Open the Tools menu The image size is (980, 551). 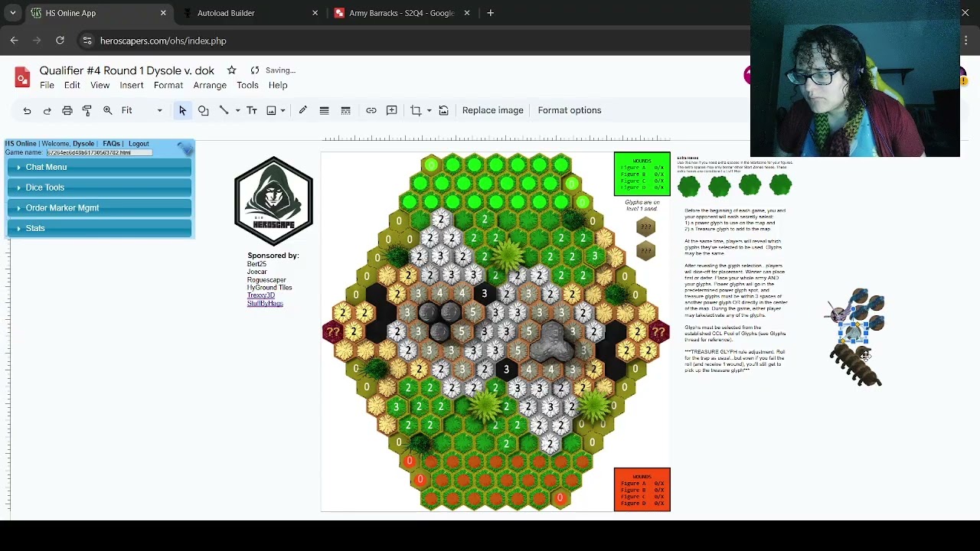pyautogui.click(x=247, y=85)
